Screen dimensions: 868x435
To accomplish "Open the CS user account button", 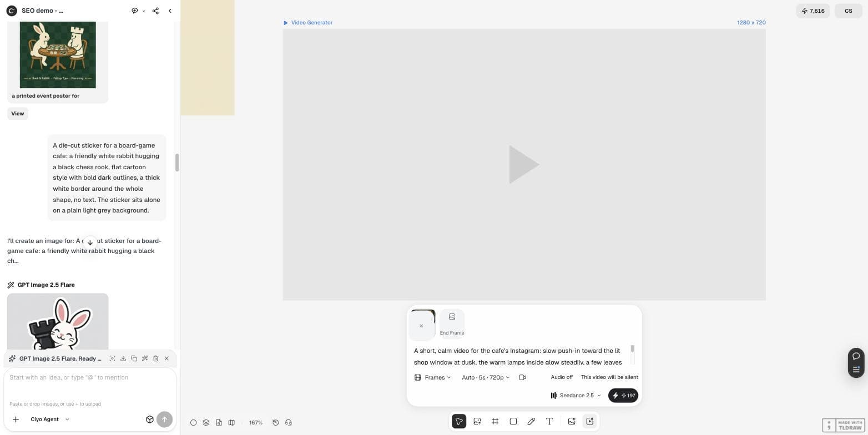I will (848, 11).
